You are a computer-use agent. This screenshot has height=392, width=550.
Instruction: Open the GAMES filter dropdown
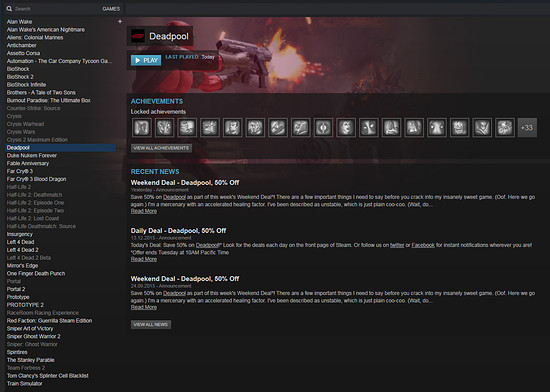pos(111,9)
